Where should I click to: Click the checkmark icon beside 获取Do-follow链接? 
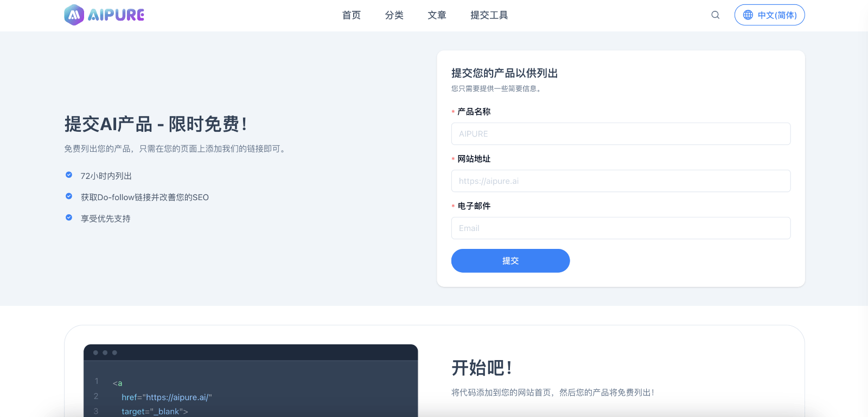(69, 196)
